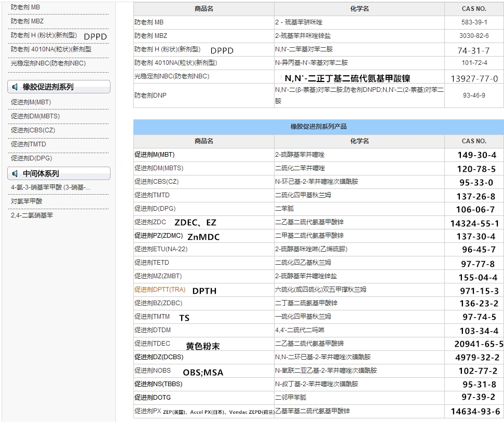This screenshot has width=504, height=422.
Task: Click 促进剂NOBS in the product table
Action: pos(152,371)
